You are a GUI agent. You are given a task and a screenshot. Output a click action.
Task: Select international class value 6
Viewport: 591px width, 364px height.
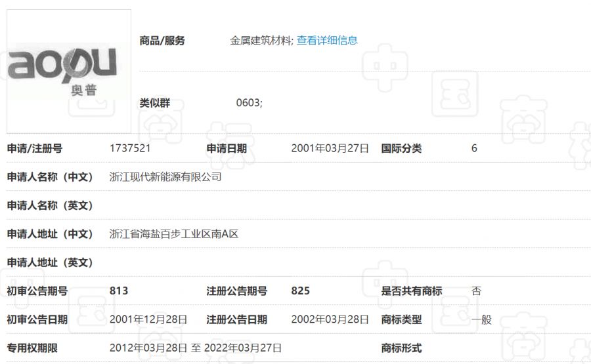[474, 148]
